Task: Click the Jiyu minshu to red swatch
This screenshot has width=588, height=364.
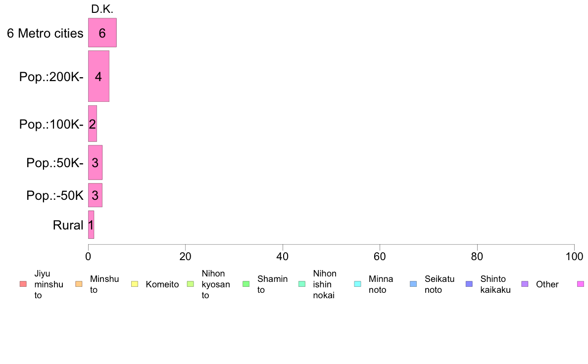Action: [x=23, y=284]
